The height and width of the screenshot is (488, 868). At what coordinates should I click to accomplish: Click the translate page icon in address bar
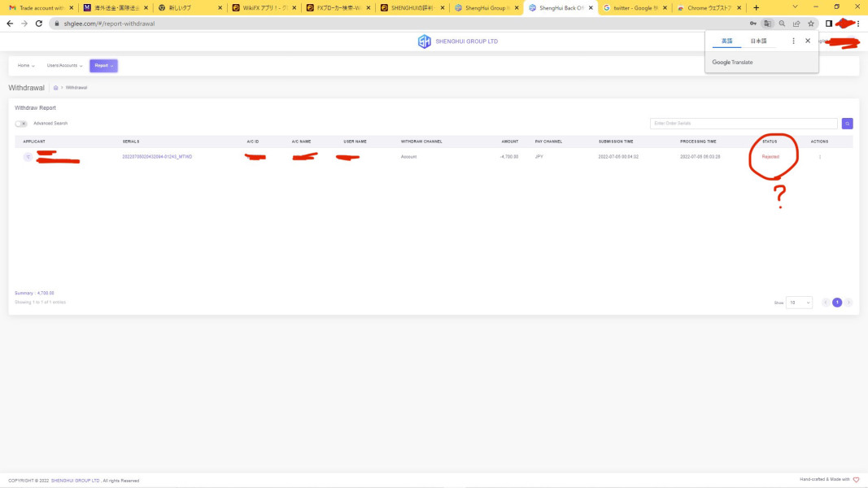click(767, 24)
